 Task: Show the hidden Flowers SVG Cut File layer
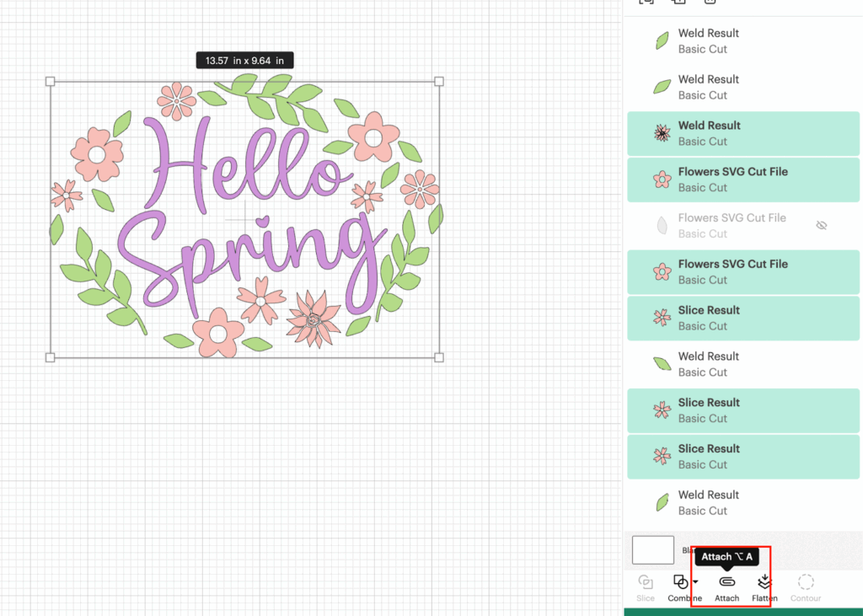822,226
